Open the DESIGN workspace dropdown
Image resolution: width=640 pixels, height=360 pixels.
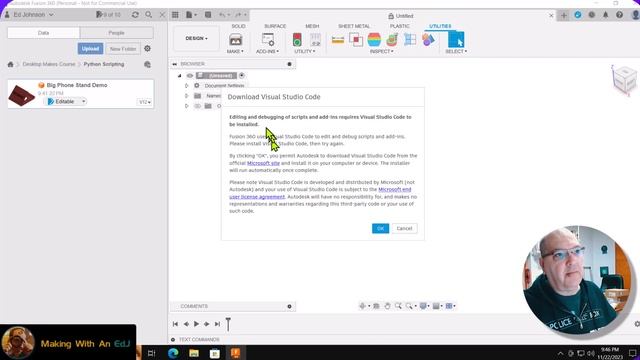click(196, 38)
